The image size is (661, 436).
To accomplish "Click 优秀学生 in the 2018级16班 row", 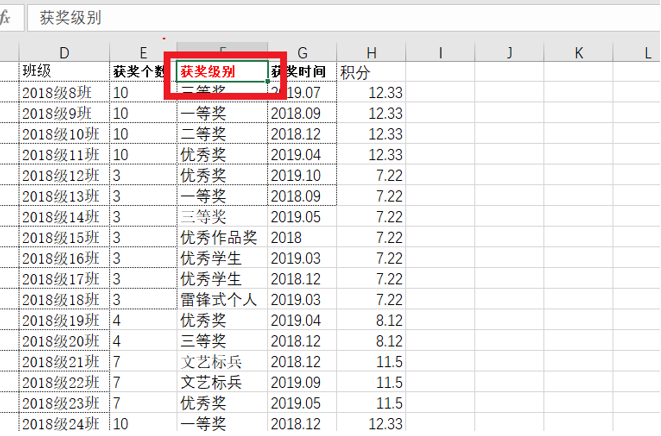I will tap(222, 258).
